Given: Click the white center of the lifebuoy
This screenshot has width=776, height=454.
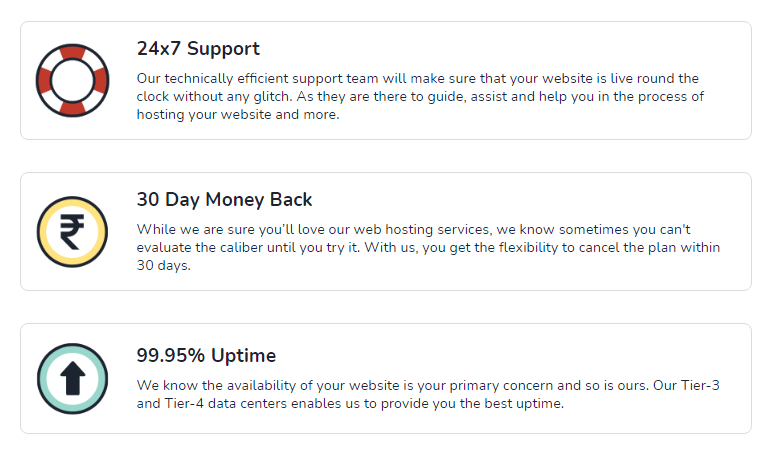Looking at the screenshot, I should point(72,81).
